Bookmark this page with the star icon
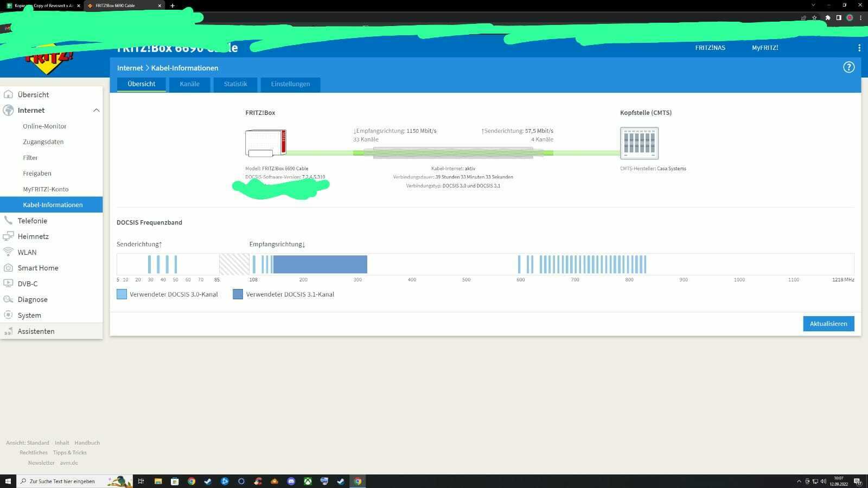 click(814, 18)
